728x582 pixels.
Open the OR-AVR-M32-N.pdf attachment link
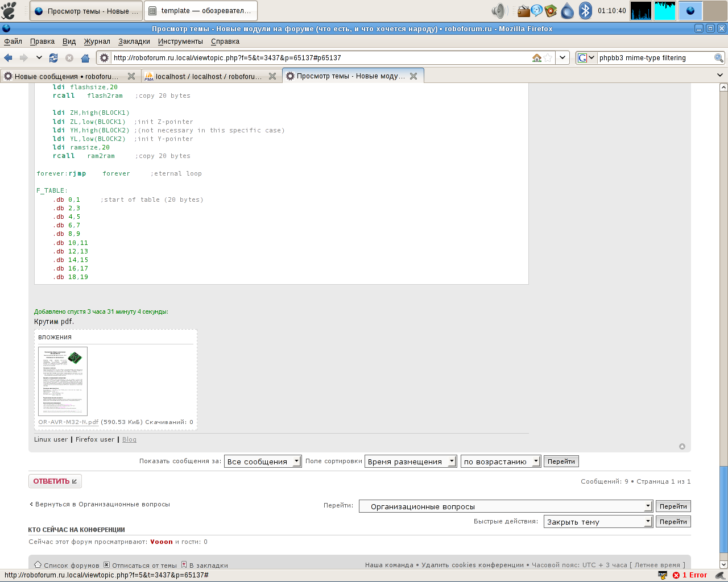tap(68, 422)
